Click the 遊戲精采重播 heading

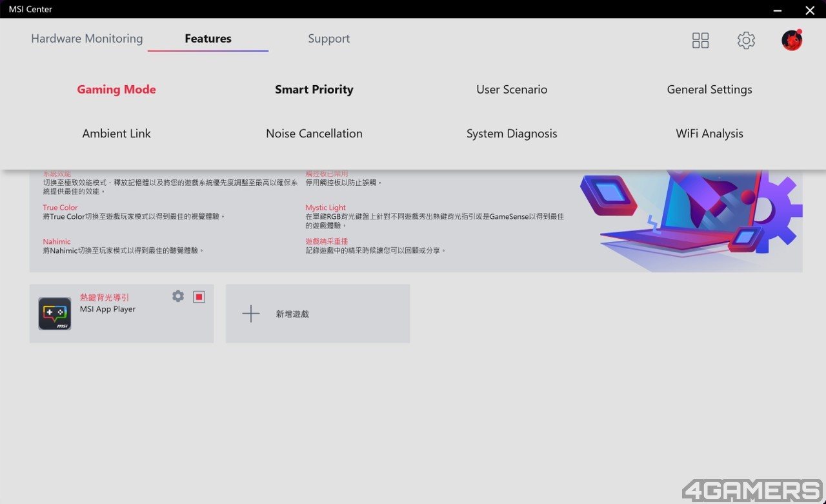(327, 241)
